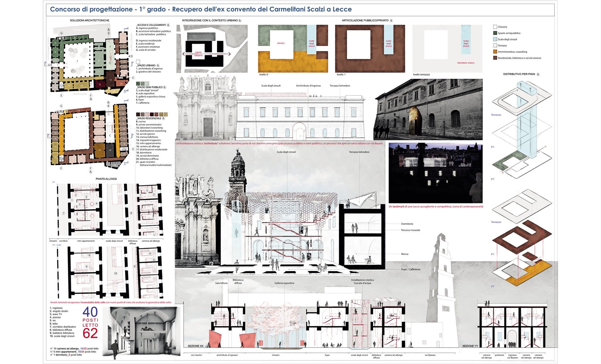Click accessibility icon after Integrazione con il Contesto Urbano

[240, 21]
